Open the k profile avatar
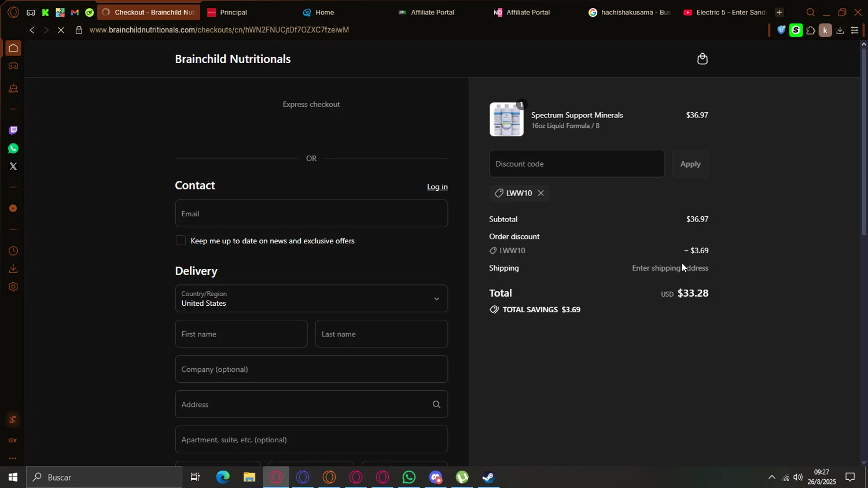Image resolution: width=868 pixels, height=488 pixels. point(825,30)
